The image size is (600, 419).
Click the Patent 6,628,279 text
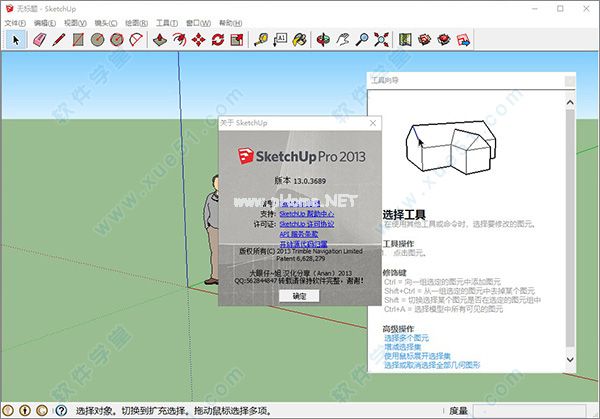(x=300, y=259)
